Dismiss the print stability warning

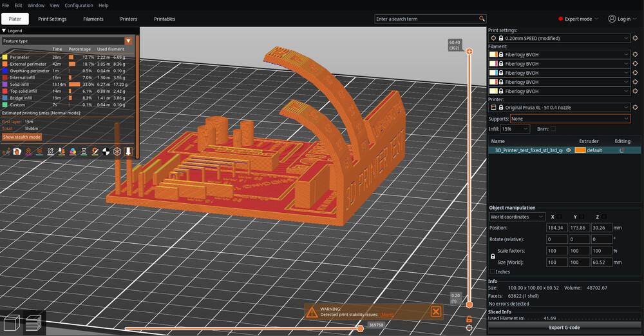point(436,311)
